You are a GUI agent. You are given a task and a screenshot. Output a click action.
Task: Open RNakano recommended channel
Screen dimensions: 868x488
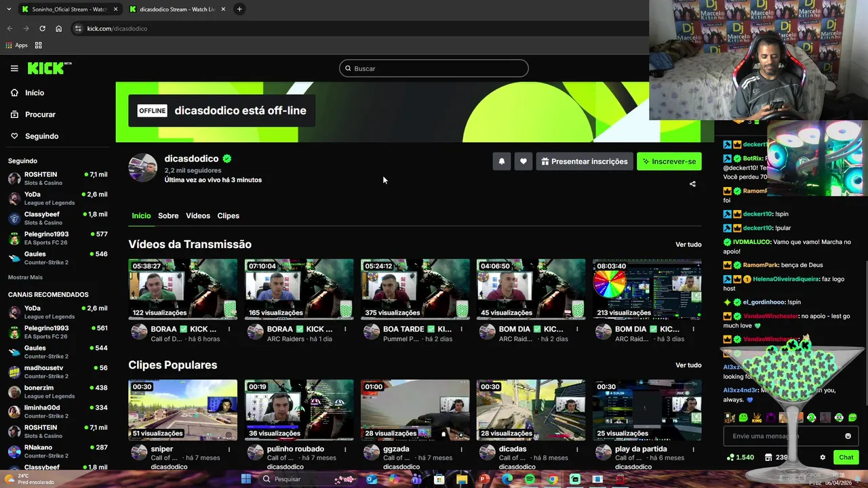coord(58,451)
